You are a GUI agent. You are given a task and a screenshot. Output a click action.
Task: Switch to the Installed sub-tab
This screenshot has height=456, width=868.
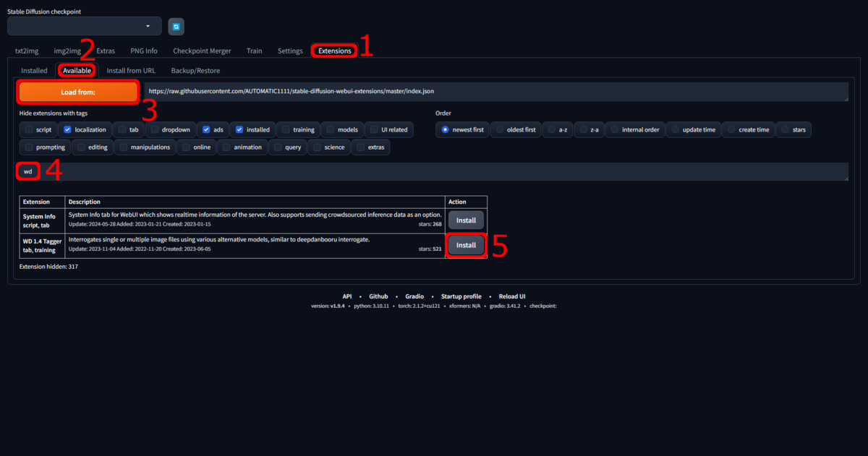point(34,71)
